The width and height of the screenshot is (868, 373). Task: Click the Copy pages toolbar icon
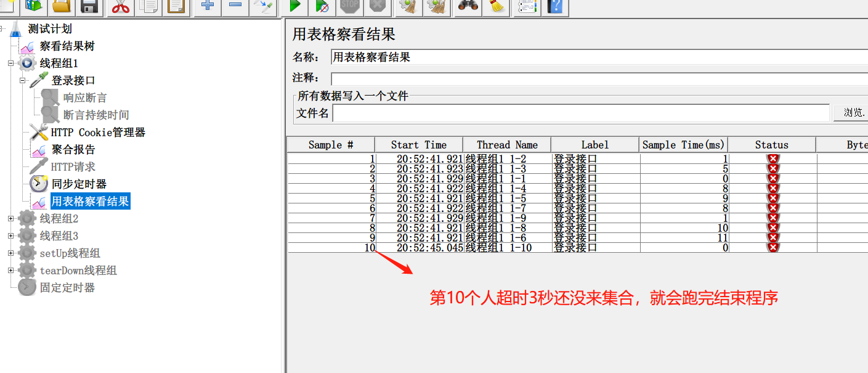click(x=148, y=7)
